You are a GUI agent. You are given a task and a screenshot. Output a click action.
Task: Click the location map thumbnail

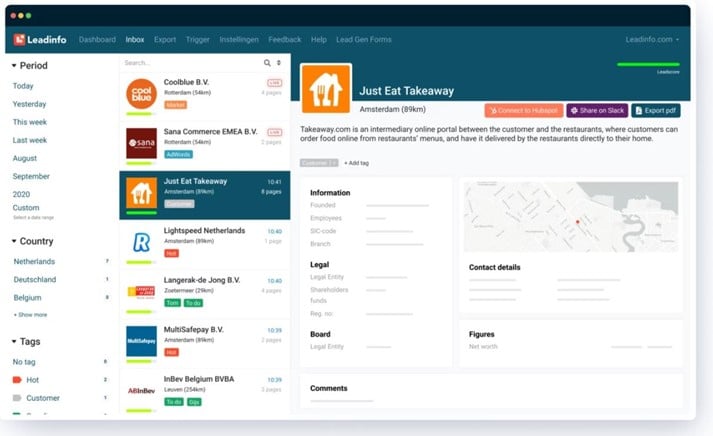click(x=571, y=217)
